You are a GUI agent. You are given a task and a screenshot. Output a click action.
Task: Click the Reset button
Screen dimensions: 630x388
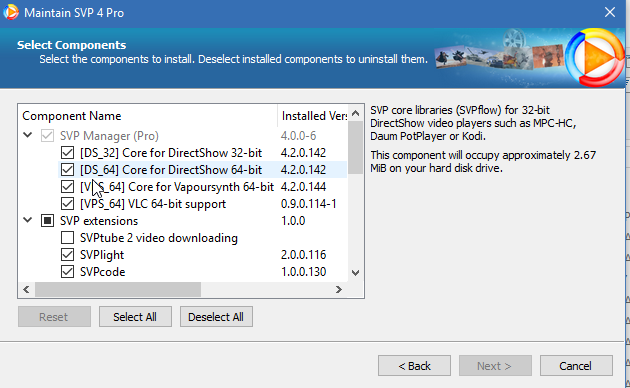point(54,317)
